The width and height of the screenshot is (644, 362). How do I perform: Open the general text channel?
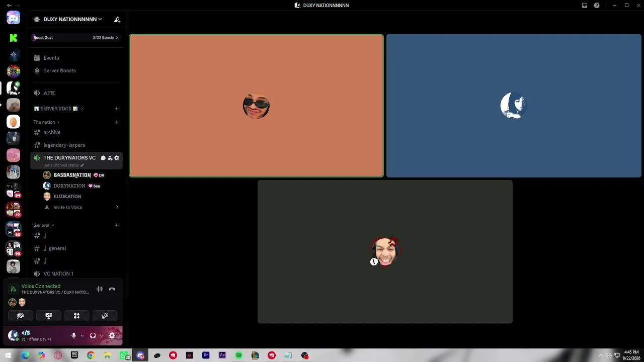point(75,248)
